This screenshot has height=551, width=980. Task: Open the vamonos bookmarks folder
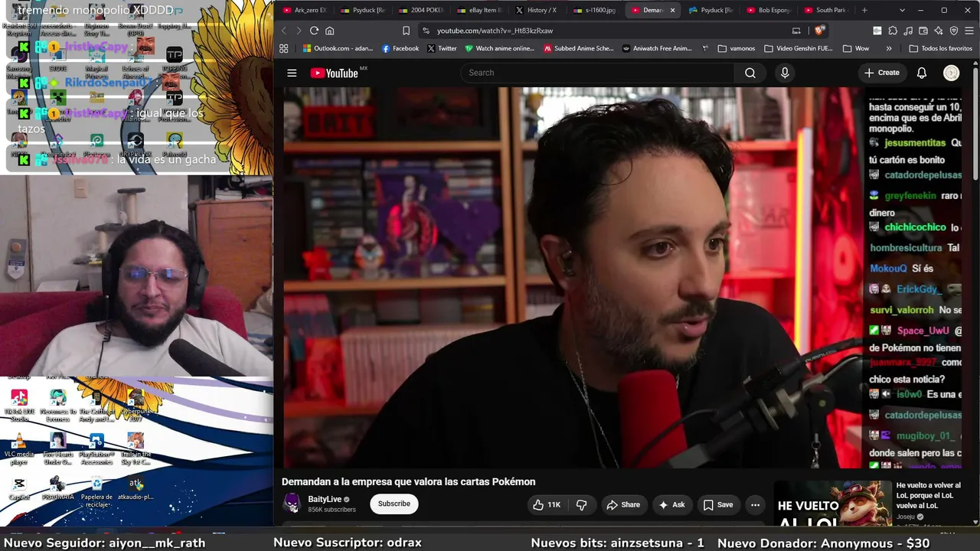click(x=737, y=48)
